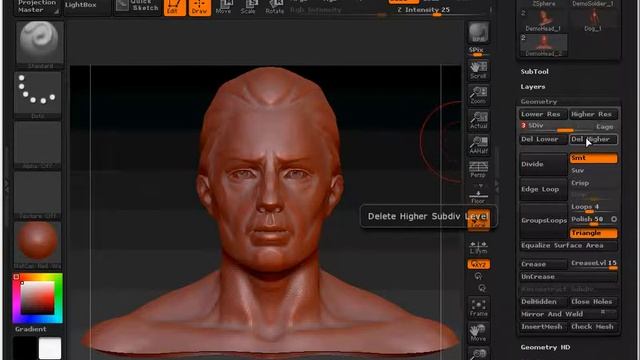Click the GroupsLoops button
The height and width of the screenshot is (360, 640).
[543, 220]
